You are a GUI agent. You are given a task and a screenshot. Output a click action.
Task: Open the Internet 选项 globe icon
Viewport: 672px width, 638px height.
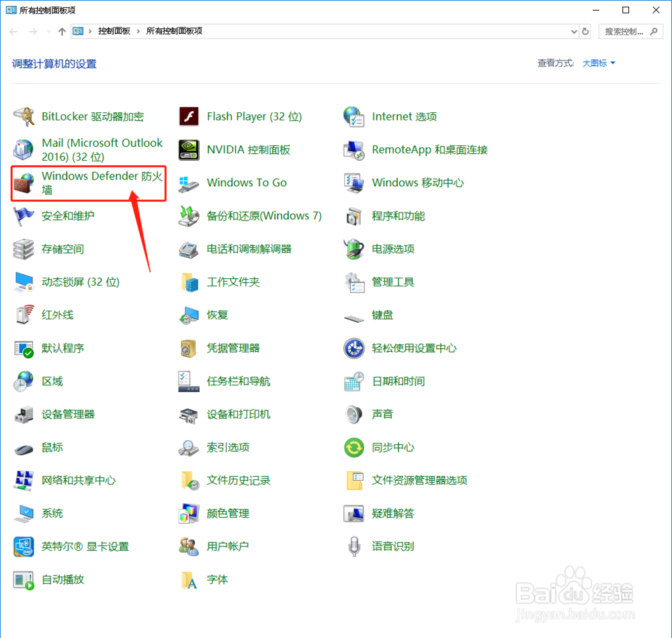(x=353, y=116)
